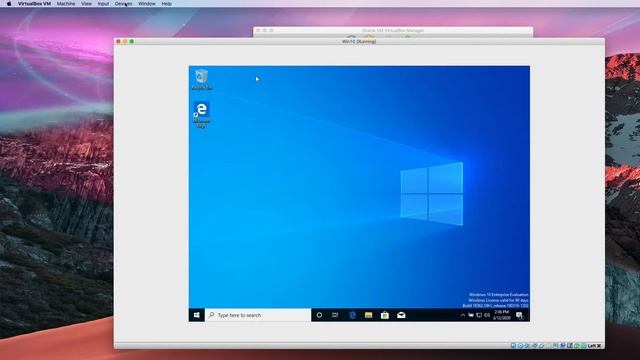
Task: Click the volume speaker tray icon
Action: tap(487, 315)
